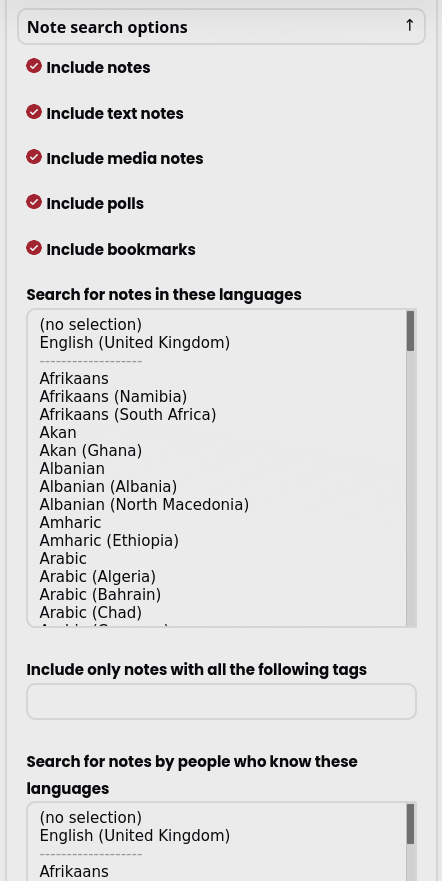Select English (United Kingdom) in people languages list

[x=135, y=836]
